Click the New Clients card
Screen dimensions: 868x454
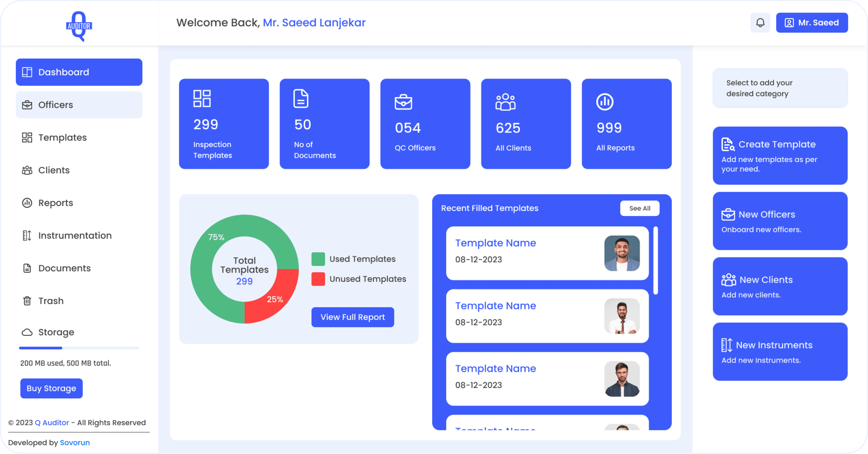(780, 286)
